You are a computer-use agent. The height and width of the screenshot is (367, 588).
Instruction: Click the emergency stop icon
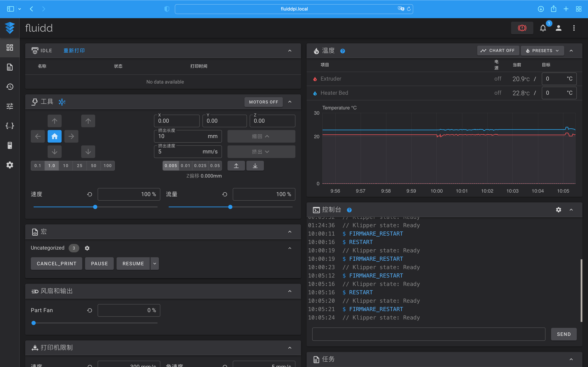[x=522, y=28]
